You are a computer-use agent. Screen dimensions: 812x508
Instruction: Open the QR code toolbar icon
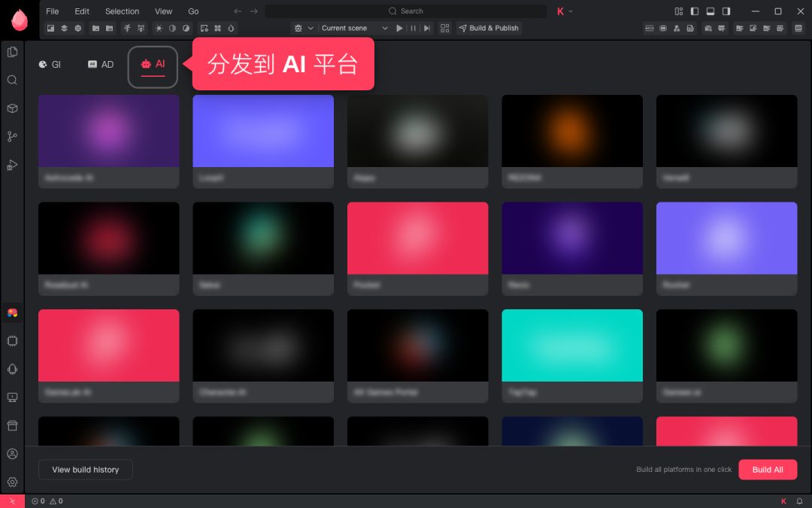pyautogui.click(x=445, y=28)
